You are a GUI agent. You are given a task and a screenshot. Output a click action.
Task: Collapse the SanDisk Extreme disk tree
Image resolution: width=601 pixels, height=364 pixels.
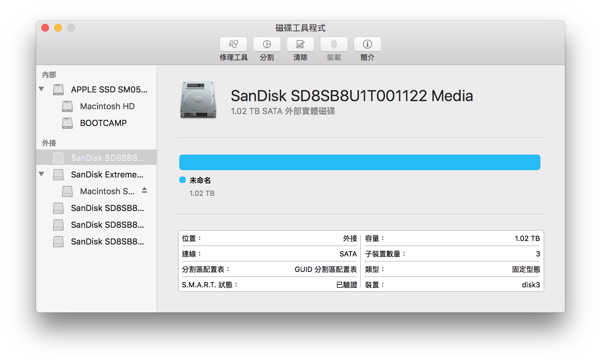(41, 174)
